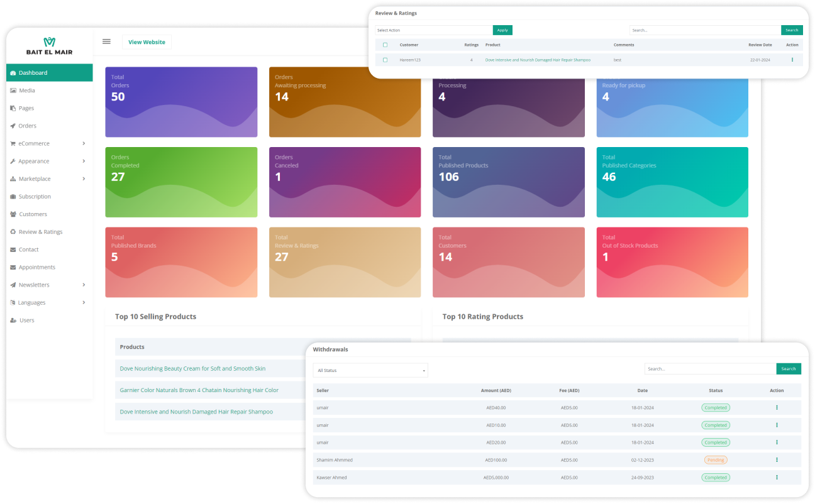Open action dots for Shamim Ahmmed withdrawal

point(777,460)
